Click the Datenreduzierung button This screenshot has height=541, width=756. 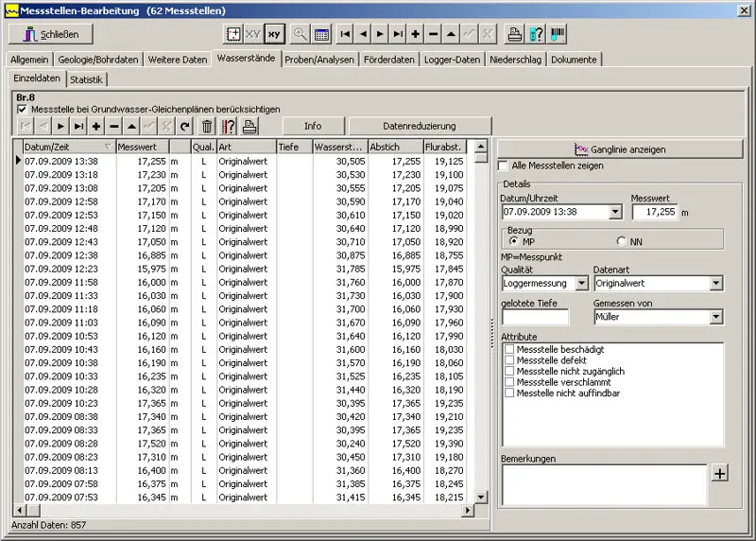coord(420,126)
